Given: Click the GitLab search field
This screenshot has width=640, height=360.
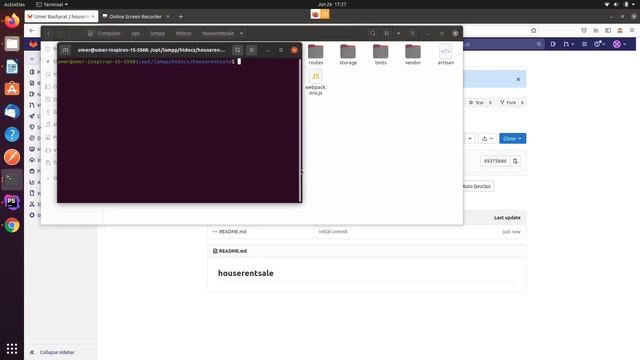Looking at the screenshot, I should 503,44.
